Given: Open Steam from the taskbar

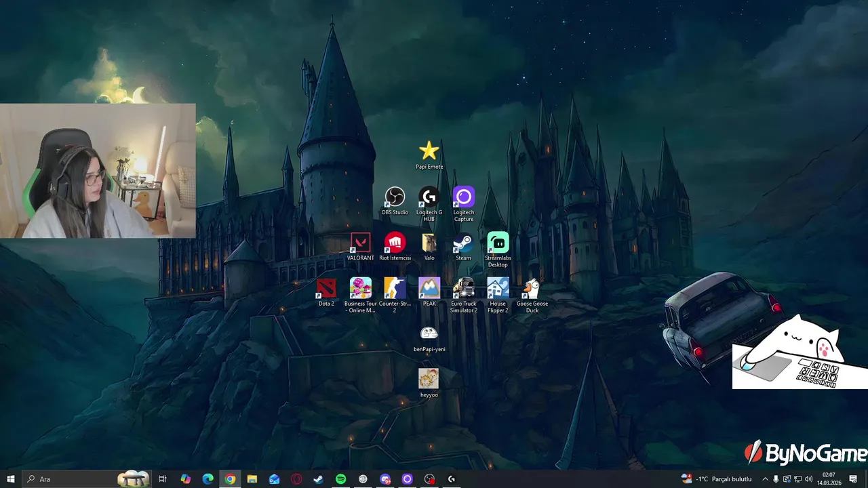Looking at the screenshot, I should [318, 479].
